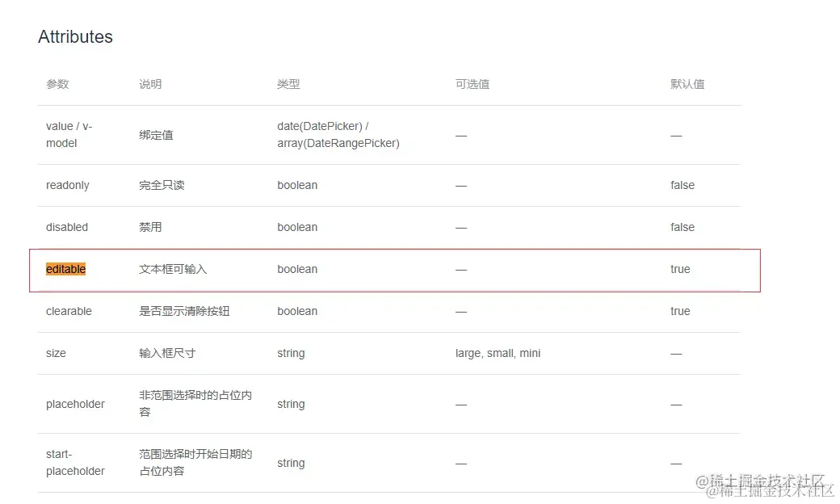Click the false default in readonly row

pyautogui.click(x=682, y=185)
